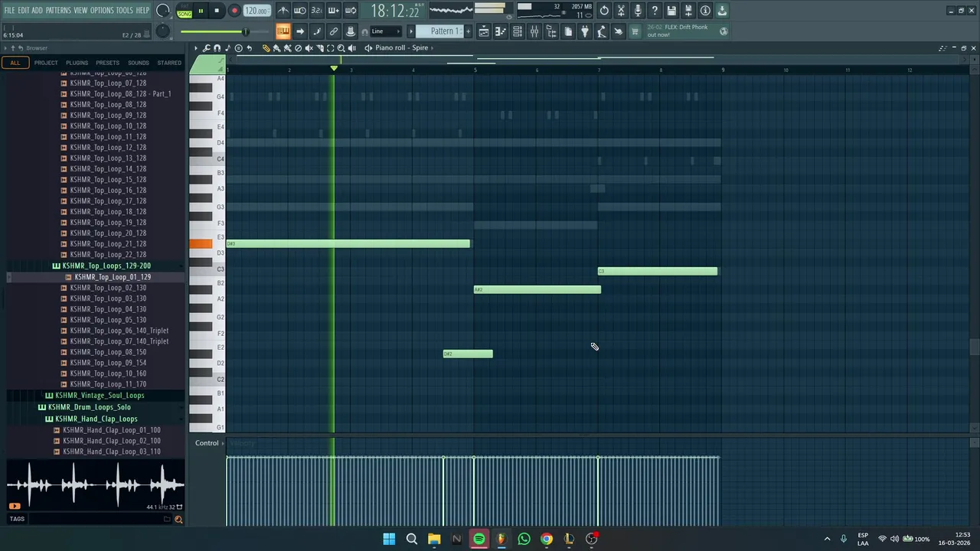
Task: Play the sample preview in browser
Action: [x=14, y=506]
